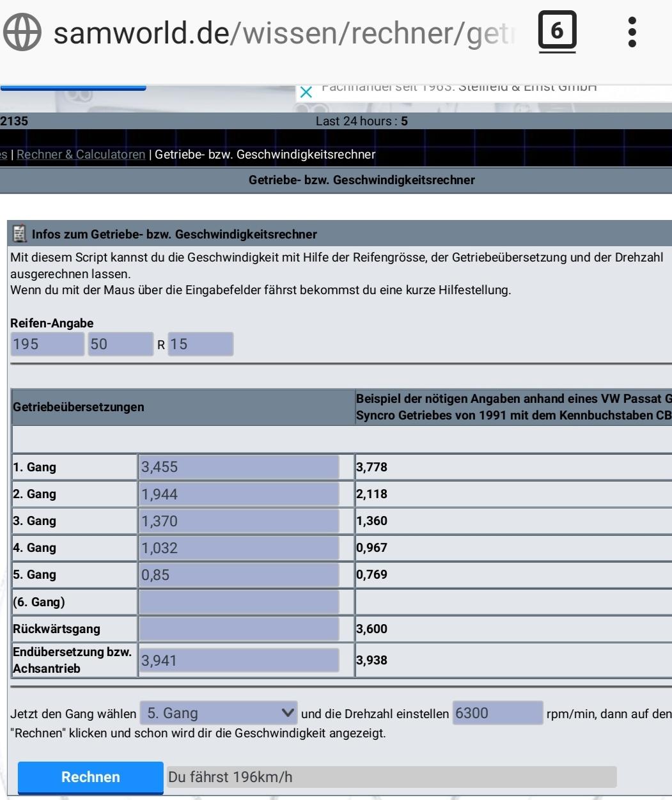
Task: Open the browser three-dot menu
Action: (x=632, y=31)
